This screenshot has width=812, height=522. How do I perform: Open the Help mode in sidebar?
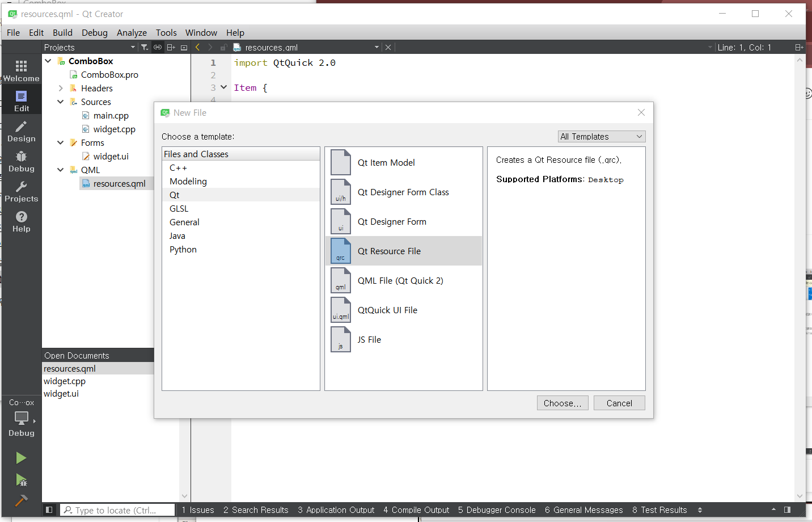pos(21,221)
